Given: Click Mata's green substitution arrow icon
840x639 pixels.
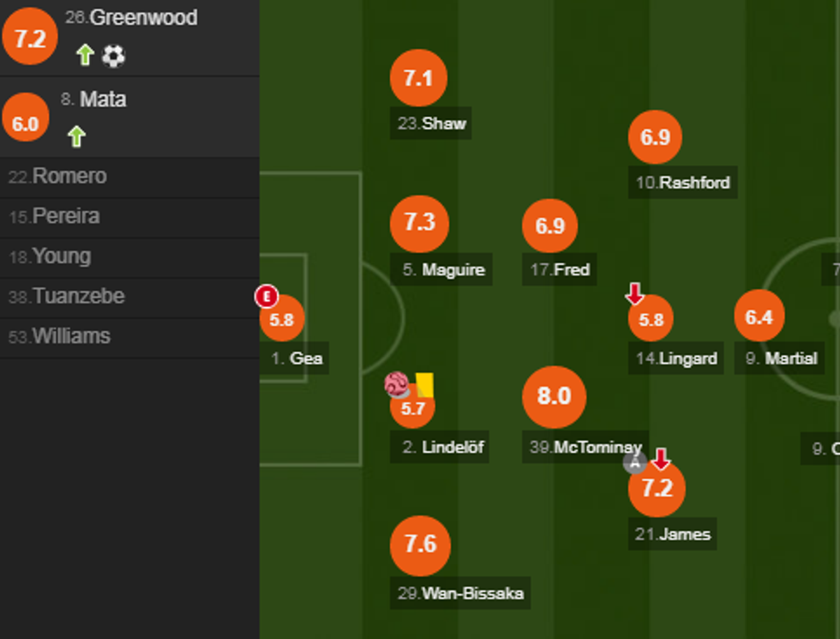Looking at the screenshot, I should (76, 136).
